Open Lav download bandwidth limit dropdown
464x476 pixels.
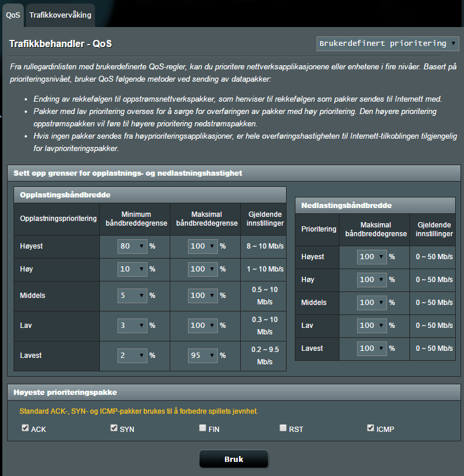click(372, 326)
